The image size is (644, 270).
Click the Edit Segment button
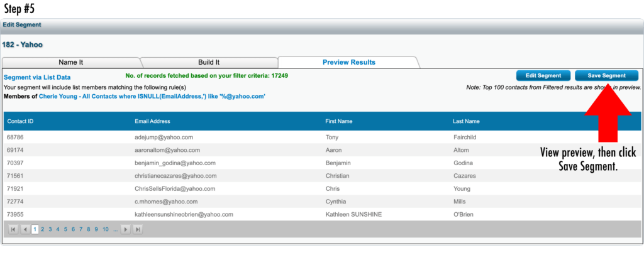pos(543,75)
